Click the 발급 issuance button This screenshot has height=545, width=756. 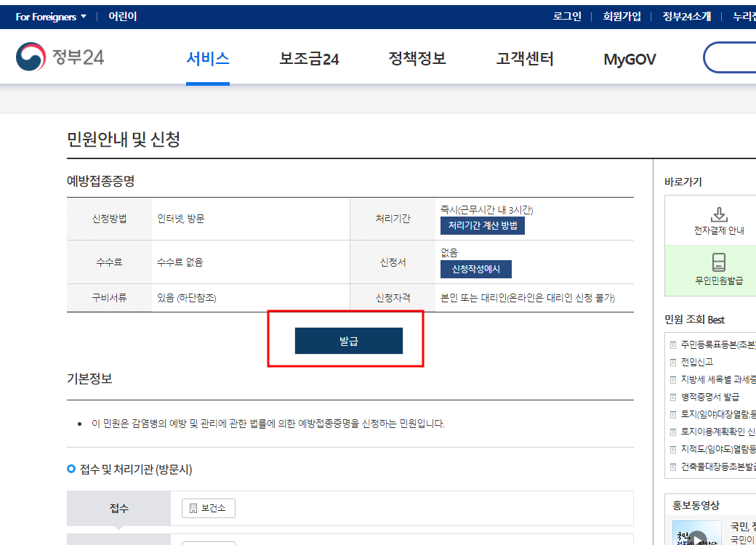tap(348, 339)
